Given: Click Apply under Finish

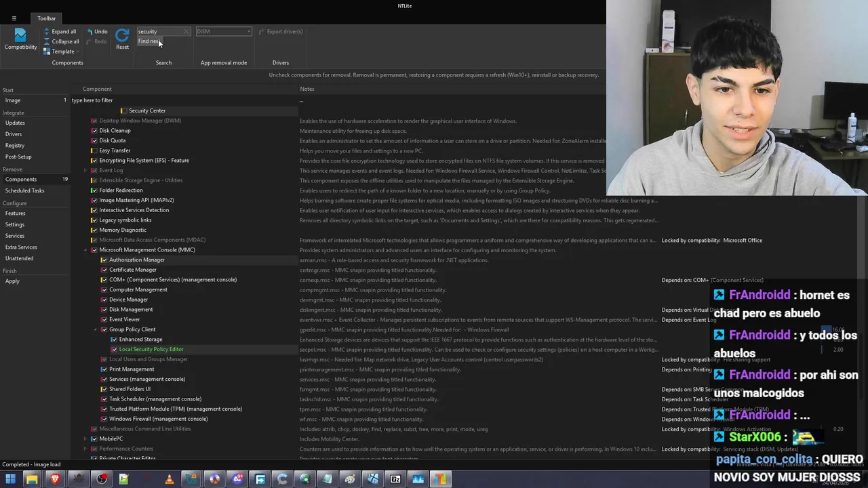Looking at the screenshot, I should (12, 281).
